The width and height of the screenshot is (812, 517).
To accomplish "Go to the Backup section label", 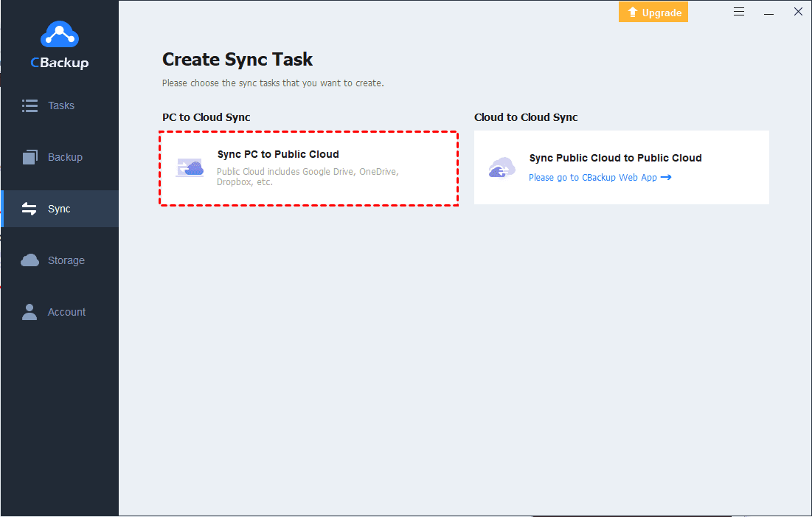I will (x=65, y=157).
